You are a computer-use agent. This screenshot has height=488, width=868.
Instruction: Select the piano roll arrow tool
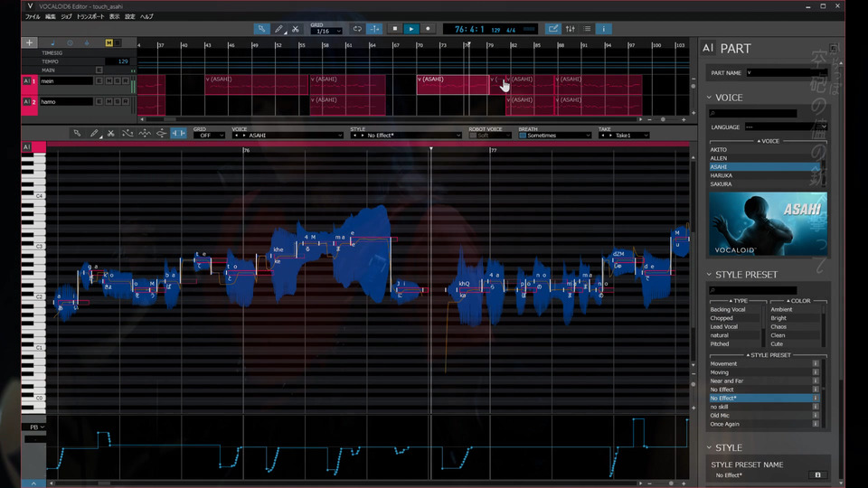pyautogui.click(x=77, y=134)
